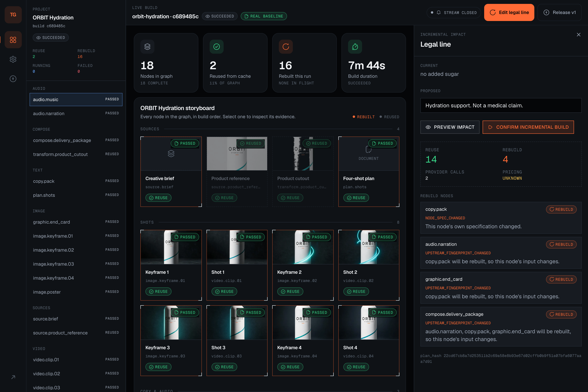
Task: Click PREVIEW IMPACT button
Action: pyautogui.click(x=450, y=127)
